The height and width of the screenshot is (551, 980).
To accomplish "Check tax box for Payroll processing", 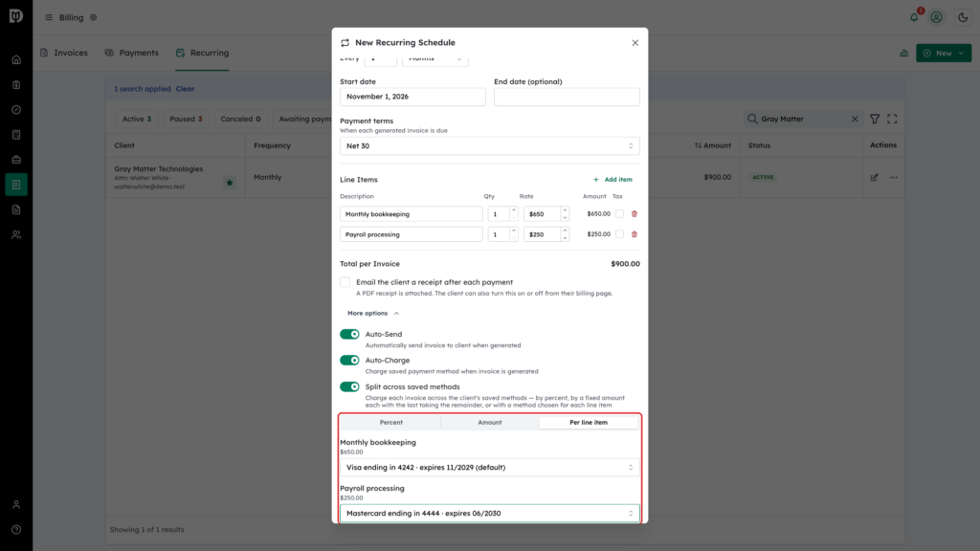I will (x=619, y=234).
